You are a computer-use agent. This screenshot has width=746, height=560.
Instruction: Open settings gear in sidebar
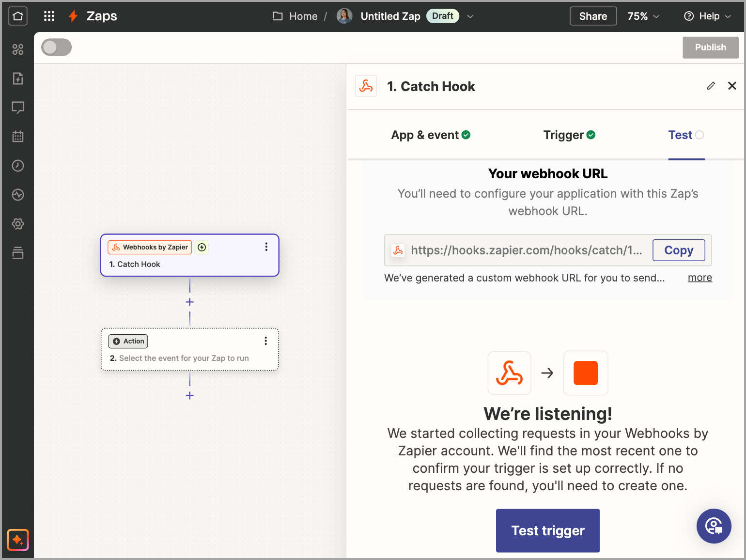(18, 224)
